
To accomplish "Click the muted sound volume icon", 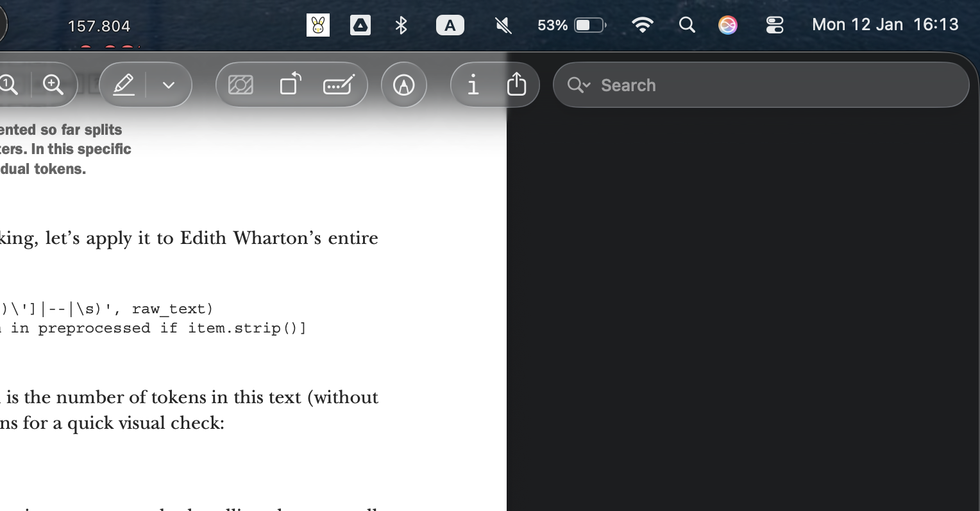I will [503, 25].
